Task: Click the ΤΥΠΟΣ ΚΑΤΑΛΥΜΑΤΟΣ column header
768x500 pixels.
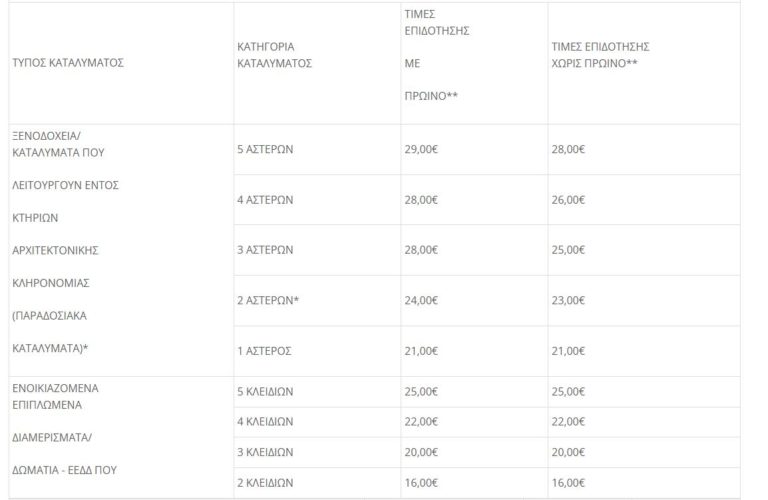Action: [69, 62]
